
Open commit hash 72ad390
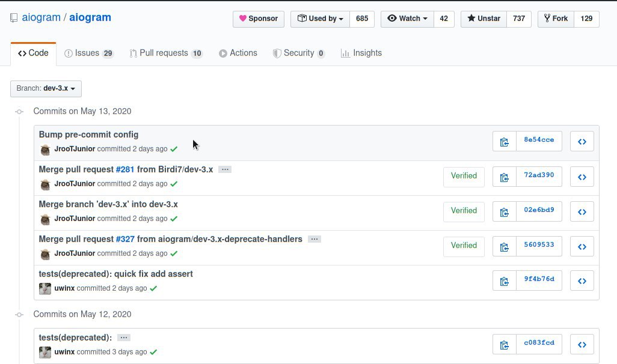(539, 175)
